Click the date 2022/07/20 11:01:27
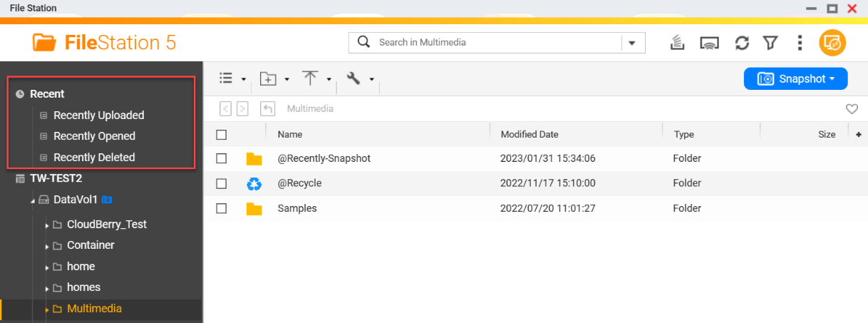The image size is (868, 323). [548, 208]
